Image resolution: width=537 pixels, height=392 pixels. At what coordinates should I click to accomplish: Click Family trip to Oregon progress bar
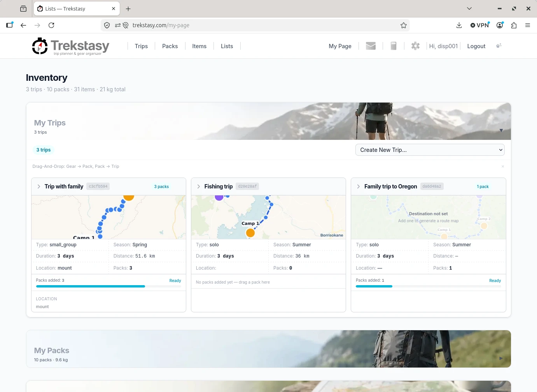click(x=428, y=286)
